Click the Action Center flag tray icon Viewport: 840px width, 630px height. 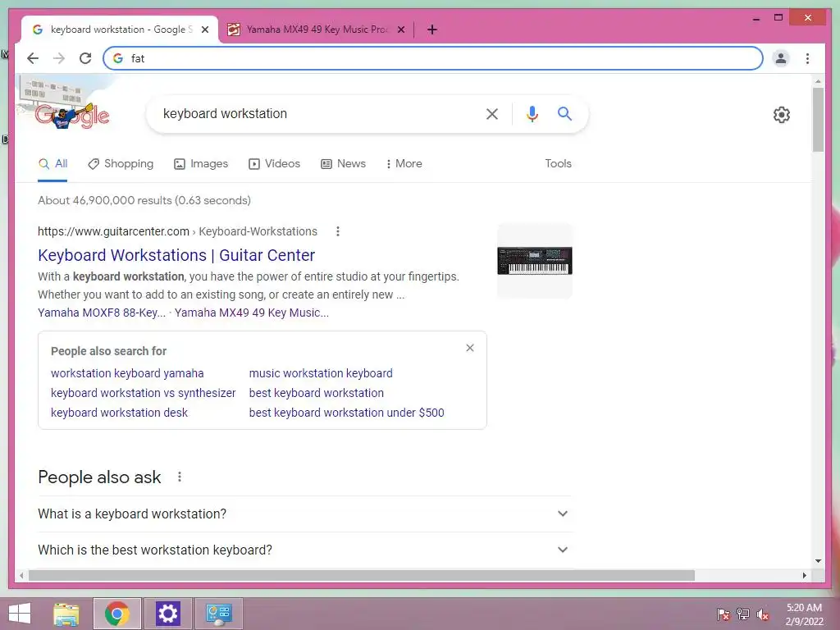724,614
